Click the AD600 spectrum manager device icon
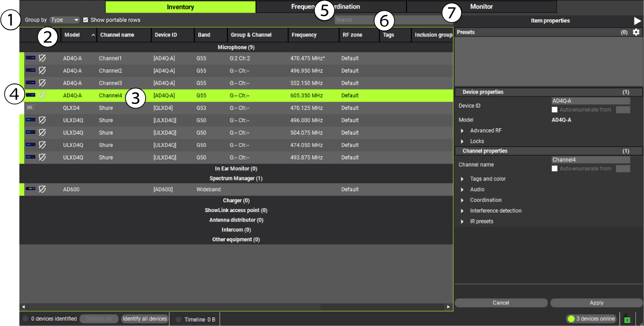This screenshot has height=326, width=644. click(x=30, y=189)
